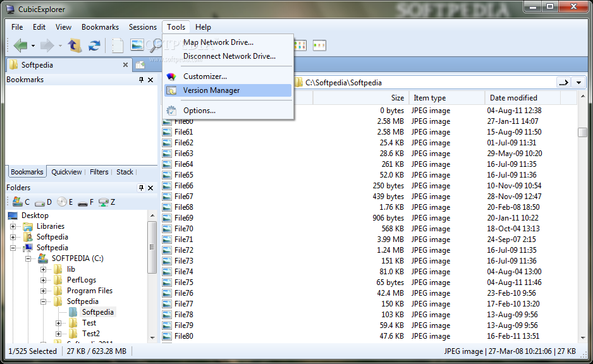Go back with the green Back arrow

[x=20, y=45]
